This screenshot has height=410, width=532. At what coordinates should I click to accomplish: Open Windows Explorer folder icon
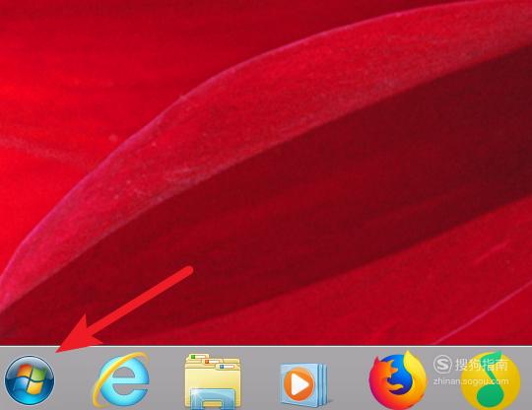pyautogui.click(x=213, y=380)
